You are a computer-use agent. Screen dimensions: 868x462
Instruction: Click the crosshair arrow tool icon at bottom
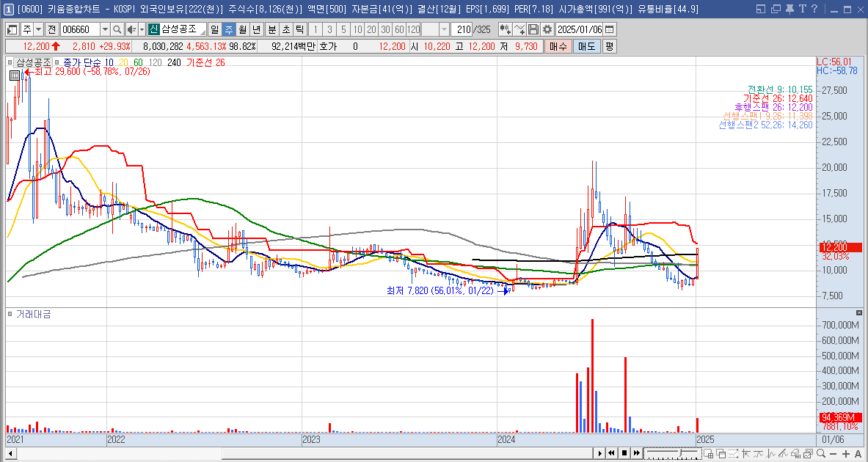(745, 454)
